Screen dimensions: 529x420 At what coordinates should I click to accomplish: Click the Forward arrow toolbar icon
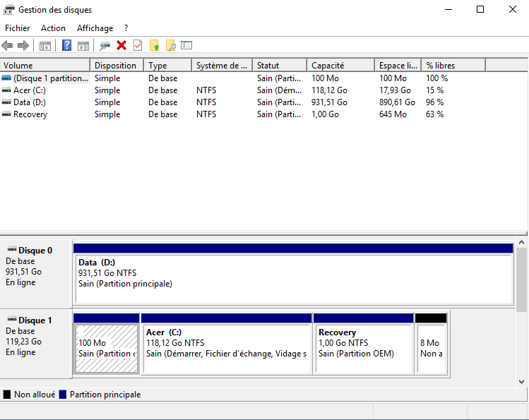tap(23, 45)
